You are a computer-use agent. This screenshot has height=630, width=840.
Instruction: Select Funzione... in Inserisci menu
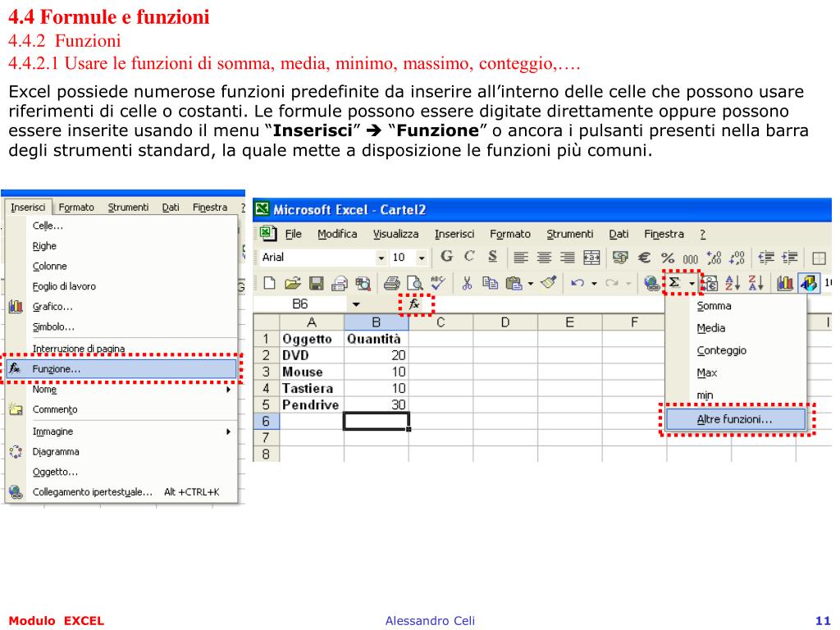coord(121,368)
